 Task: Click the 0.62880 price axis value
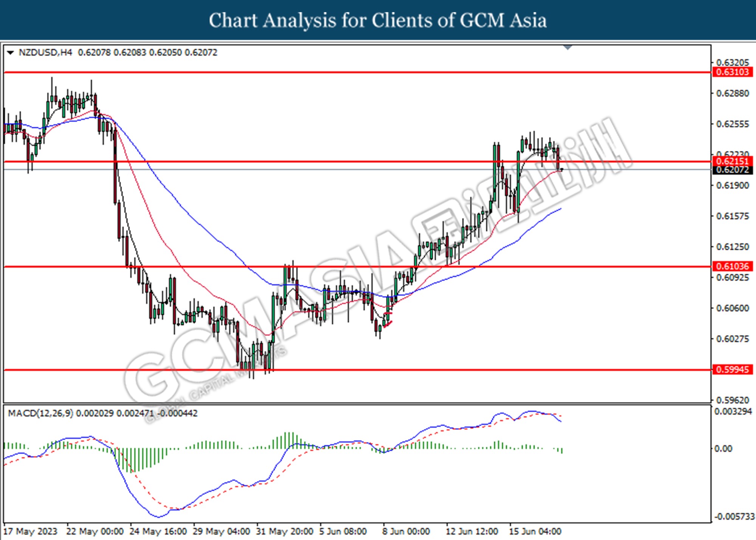coord(733,93)
